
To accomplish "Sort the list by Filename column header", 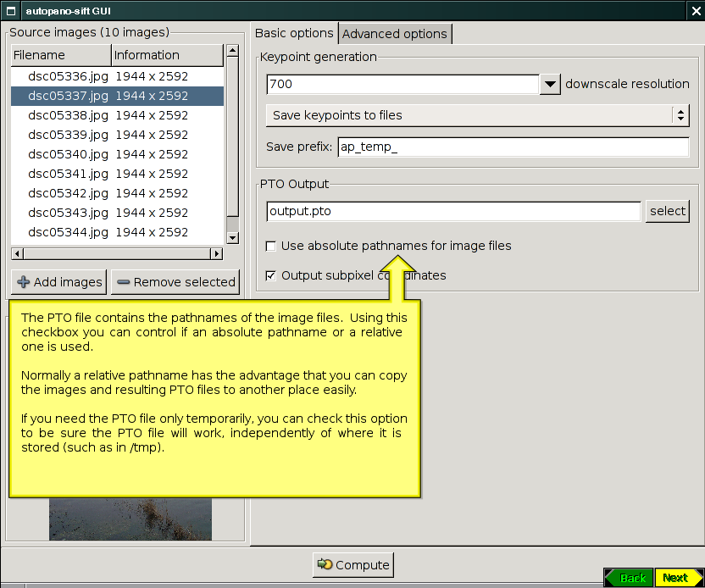I will click(x=60, y=55).
